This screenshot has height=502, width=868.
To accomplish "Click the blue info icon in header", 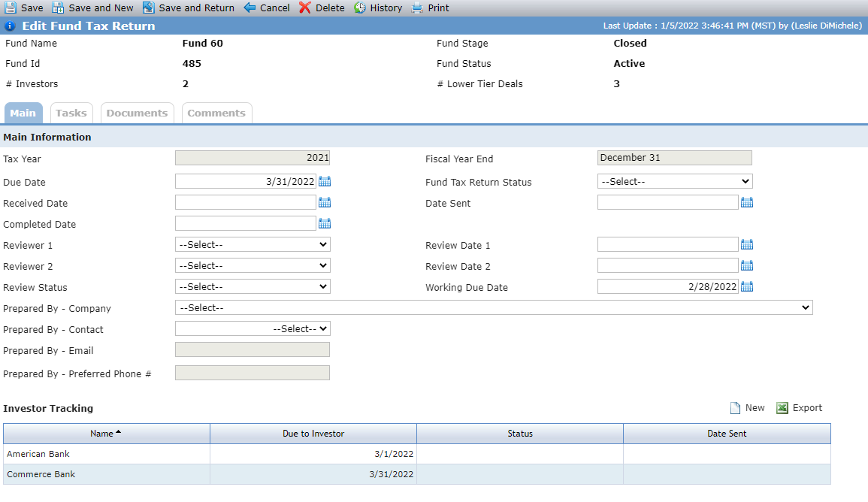I will [x=10, y=26].
